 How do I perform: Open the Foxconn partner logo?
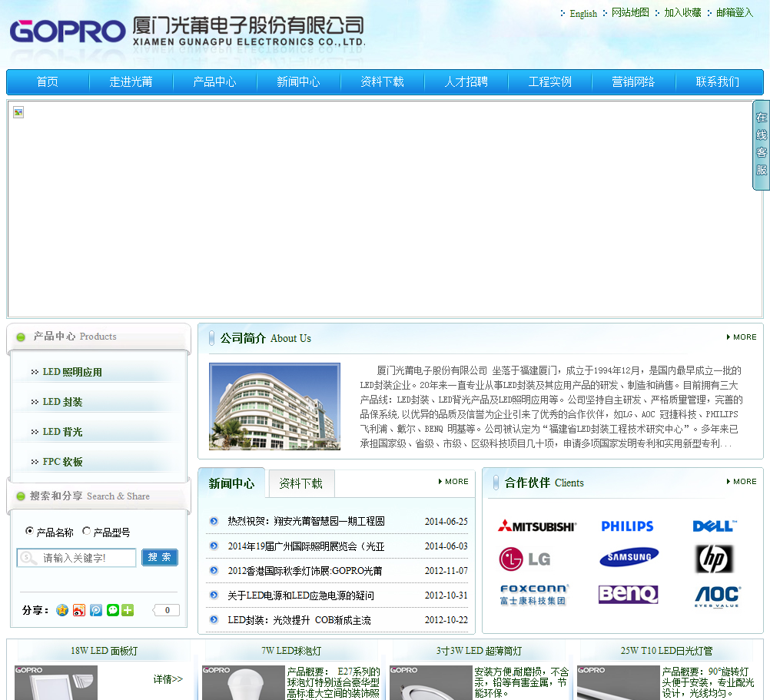click(534, 595)
